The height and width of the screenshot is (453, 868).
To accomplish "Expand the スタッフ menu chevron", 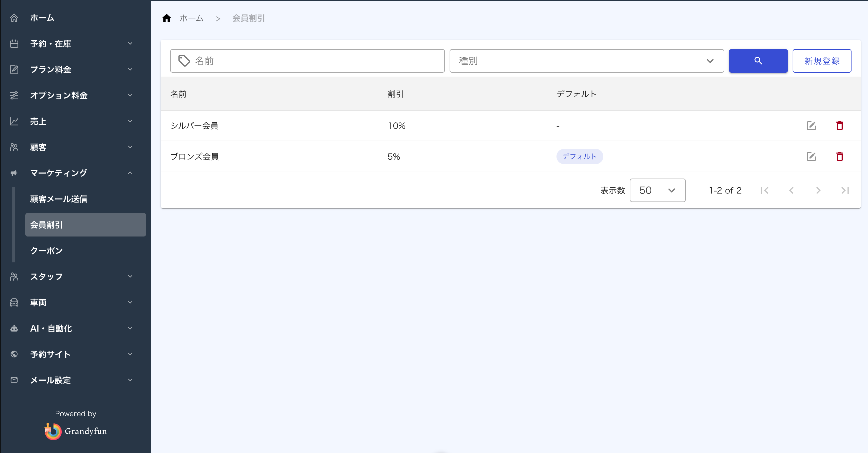I will tap(130, 277).
